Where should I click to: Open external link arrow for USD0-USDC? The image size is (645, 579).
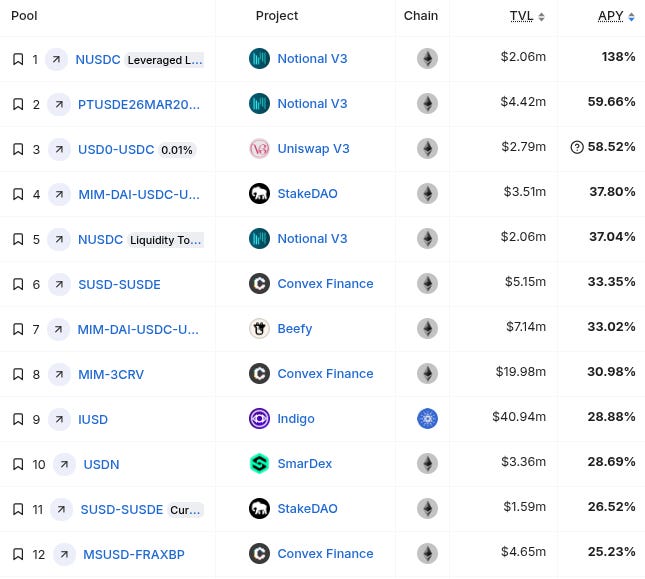[59, 149]
